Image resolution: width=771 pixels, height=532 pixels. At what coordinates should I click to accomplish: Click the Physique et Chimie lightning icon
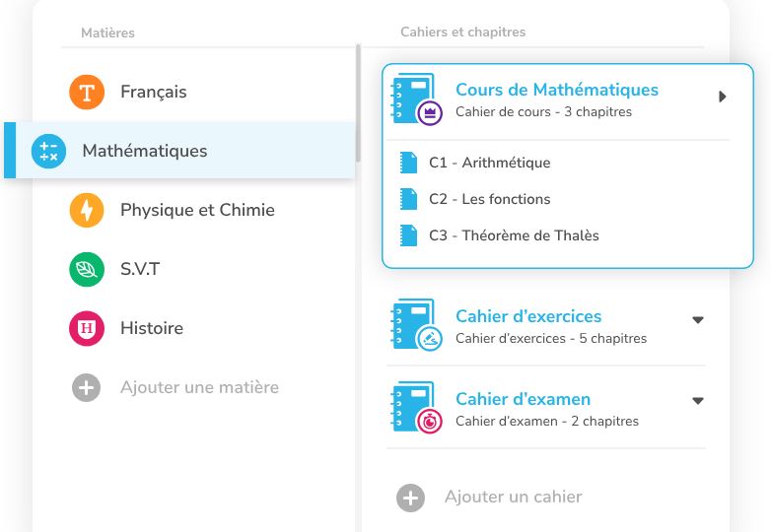pos(87,210)
